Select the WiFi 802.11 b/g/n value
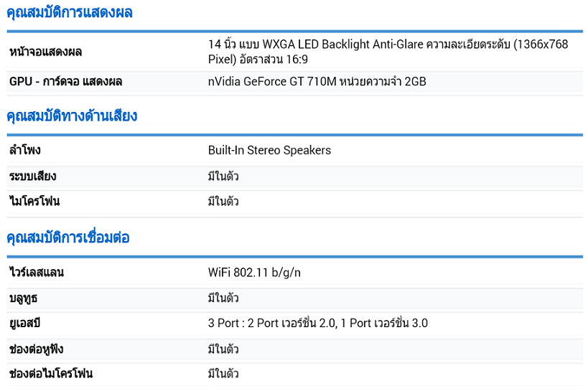Viewport: 588px width, 386px height. click(255, 273)
